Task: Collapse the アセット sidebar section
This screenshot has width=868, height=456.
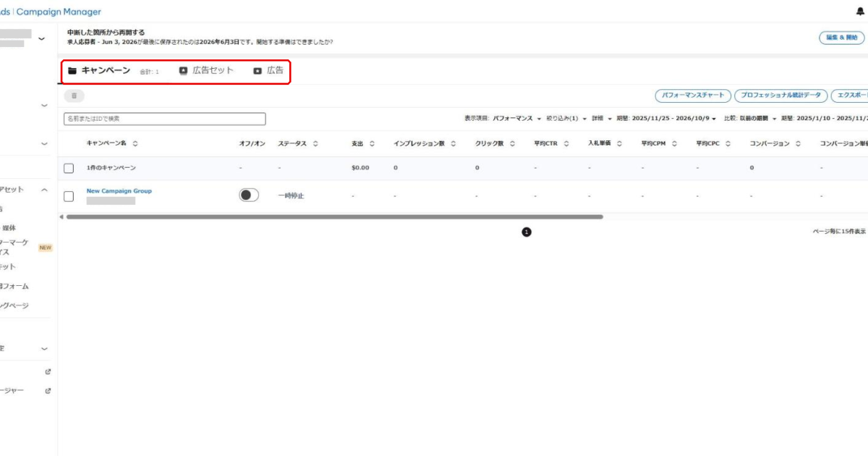Action: (x=44, y=190)
